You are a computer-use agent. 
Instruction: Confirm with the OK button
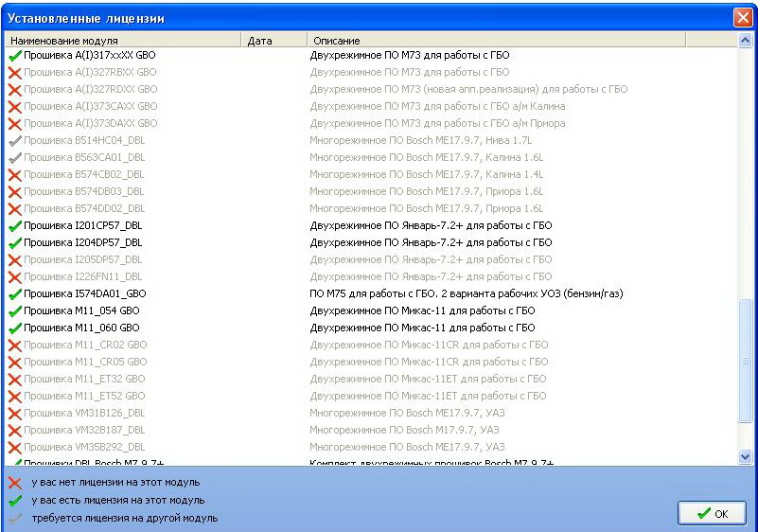coord(712,513)
